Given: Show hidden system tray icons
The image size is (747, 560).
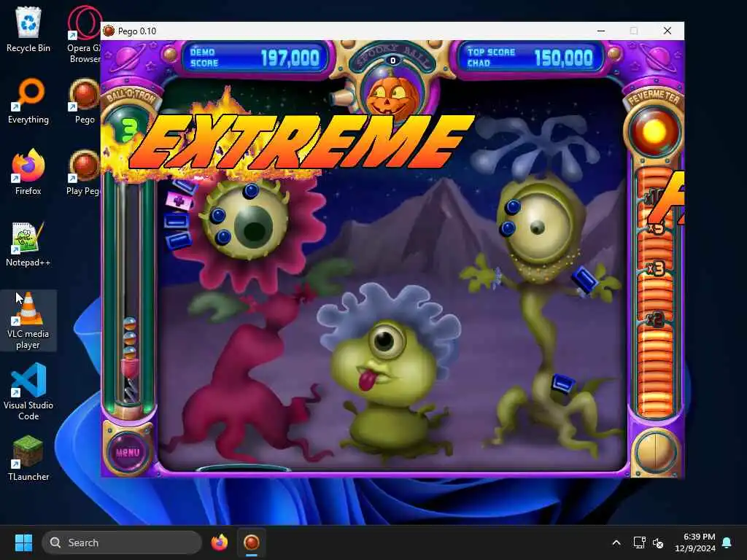Looking at the screenshot, I should (x=616, y=542).
